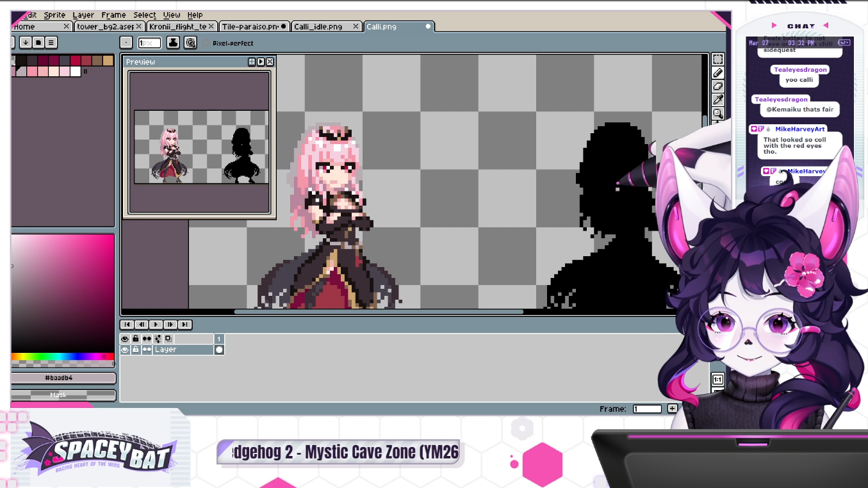
Task: Open the Frame menu
Action: (x=113, y=15)
